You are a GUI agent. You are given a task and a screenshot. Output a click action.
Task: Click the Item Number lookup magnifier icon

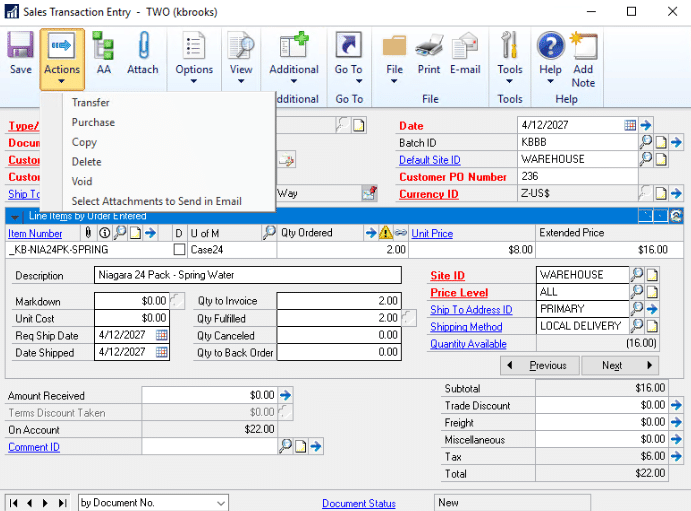coord(120,233)
